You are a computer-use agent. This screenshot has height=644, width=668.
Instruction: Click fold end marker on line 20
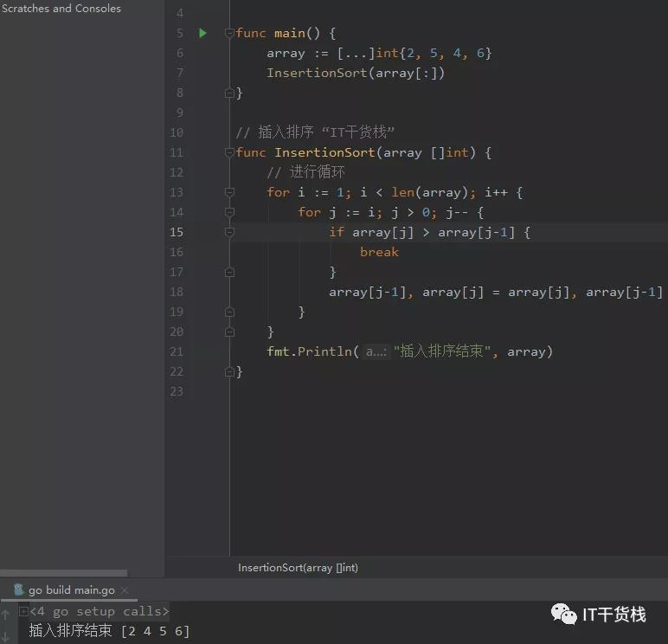click(x=229, y=332)
